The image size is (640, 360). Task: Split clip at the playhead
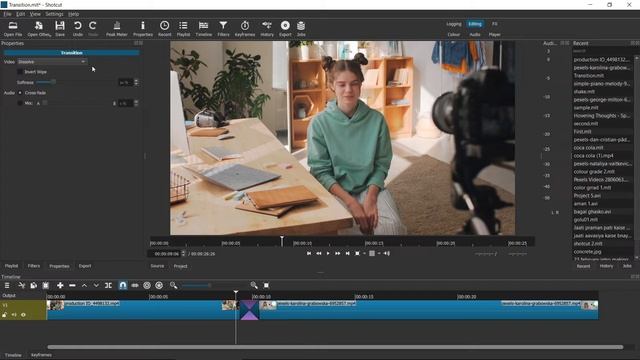tap(108, 285)
